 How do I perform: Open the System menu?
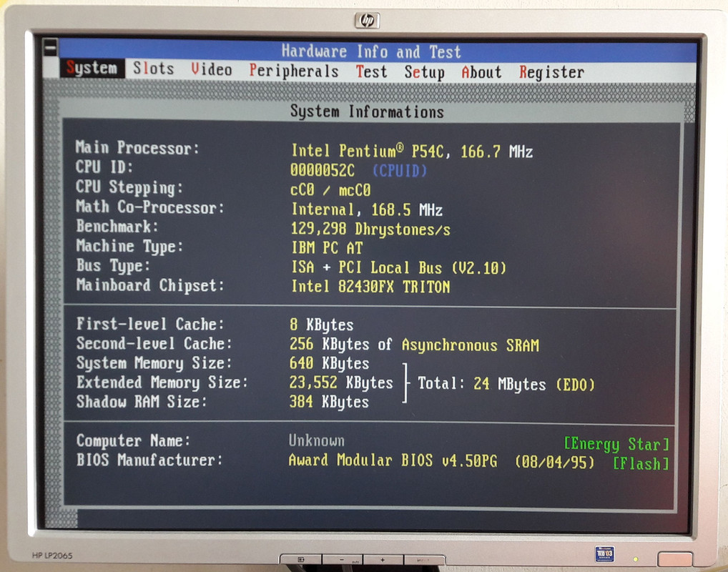click(92, 68)
